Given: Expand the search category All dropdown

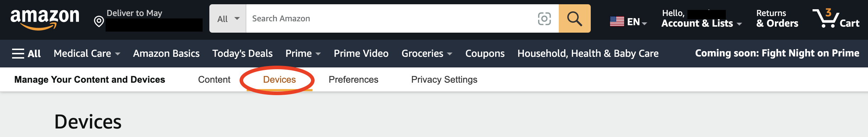Looking at the screenshot, I should tap(228, 18).
